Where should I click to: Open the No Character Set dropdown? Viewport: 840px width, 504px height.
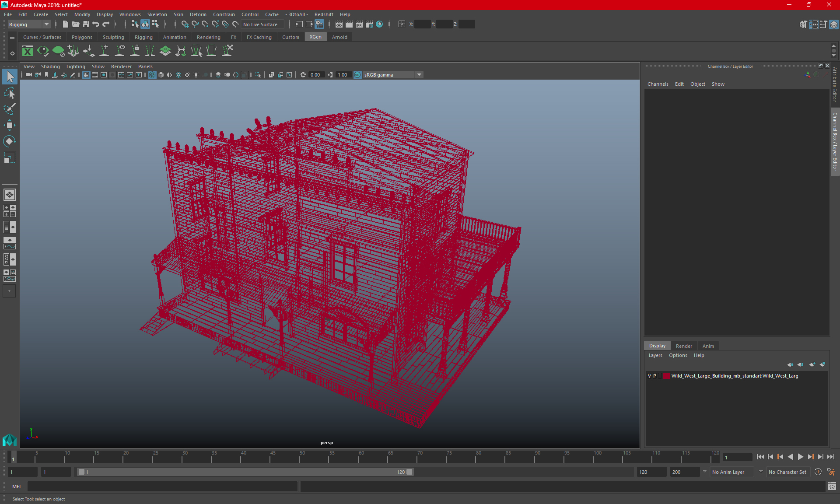coord(787,472)
